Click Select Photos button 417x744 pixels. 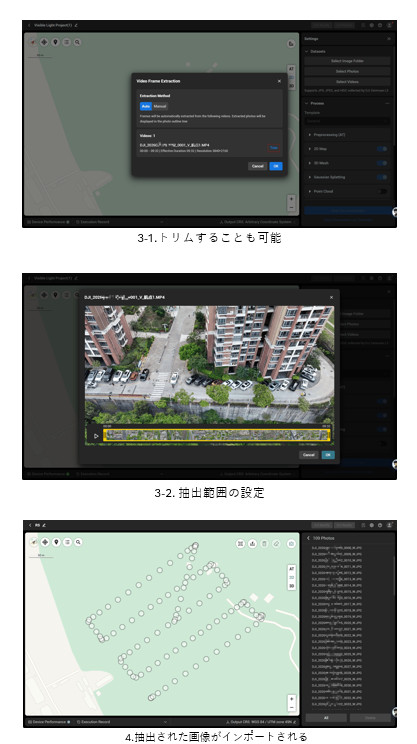(347, 71)
